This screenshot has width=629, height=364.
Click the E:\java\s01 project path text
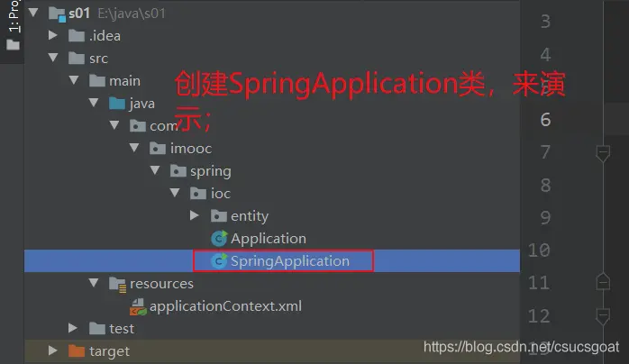coord(132,14)
